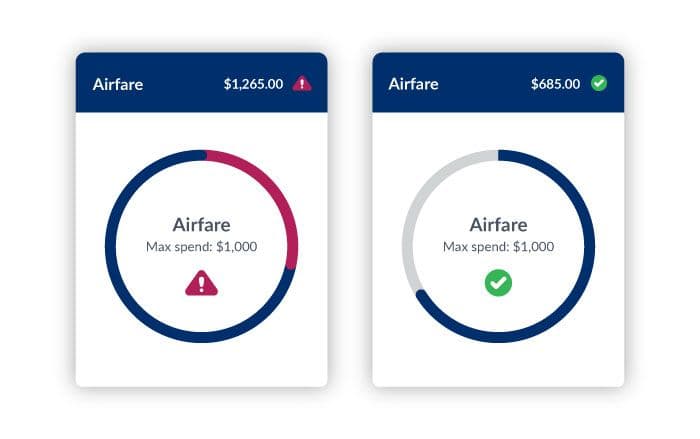Click the Airfare label inside the left donut
The height and width of the screenshot is (439, 700).
pyautogui.click(x=201, y=224)
